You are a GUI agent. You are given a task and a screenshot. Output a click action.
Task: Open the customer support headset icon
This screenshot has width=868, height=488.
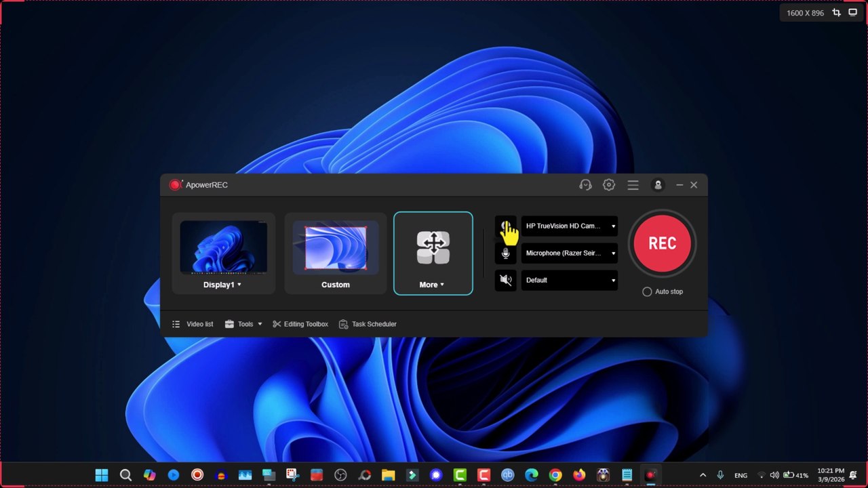pos(585,185)
